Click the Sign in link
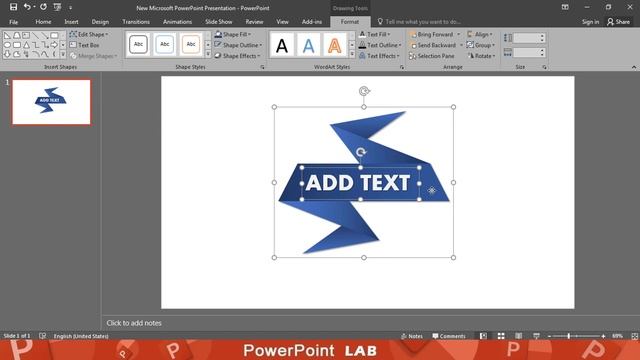 point(590,22)
